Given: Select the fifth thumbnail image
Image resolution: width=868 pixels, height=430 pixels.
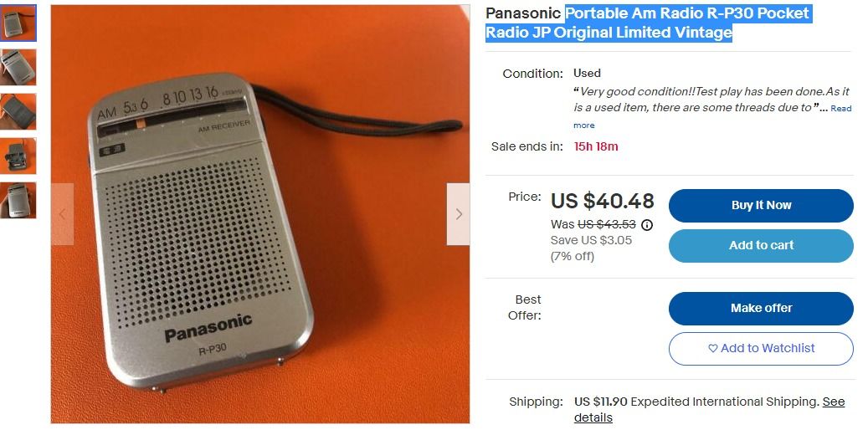Looking at the screenshot, I should (x=18, y=200).
